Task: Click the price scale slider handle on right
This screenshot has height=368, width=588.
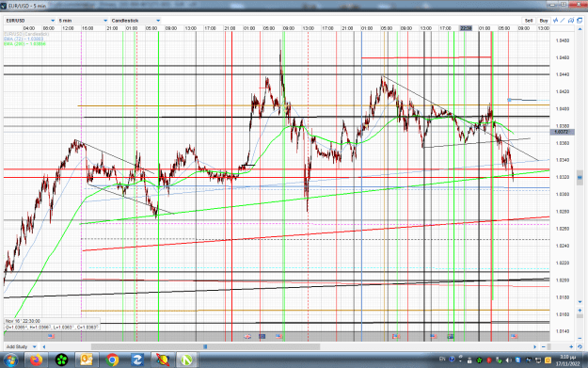Action: 580,178
